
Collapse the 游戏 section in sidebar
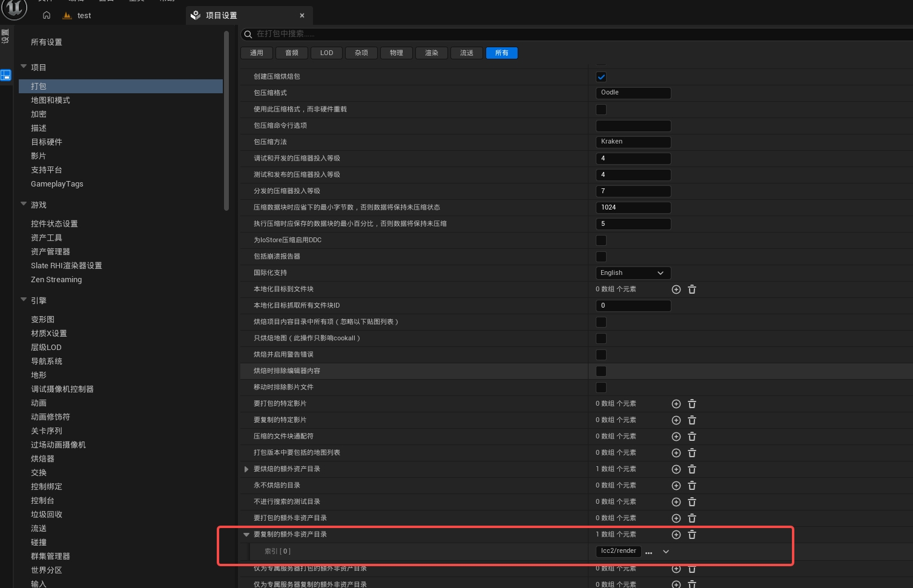point(24,204)
